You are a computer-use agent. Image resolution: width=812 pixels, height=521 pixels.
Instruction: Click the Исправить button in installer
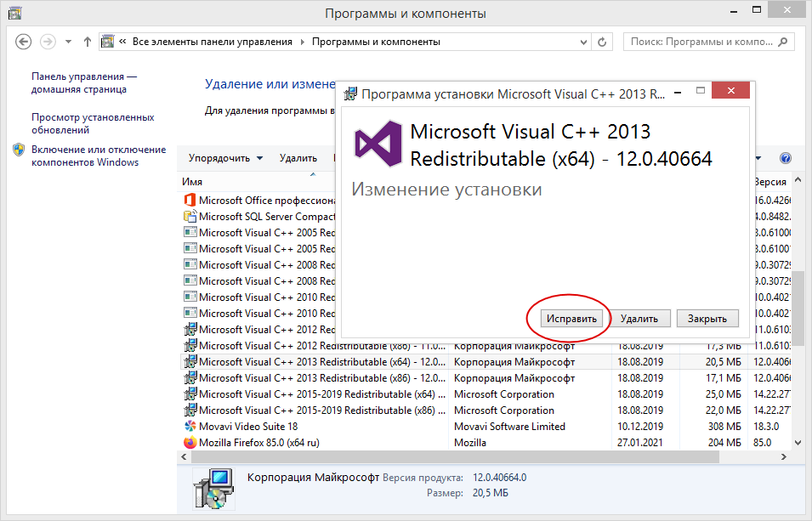(571, 319)
